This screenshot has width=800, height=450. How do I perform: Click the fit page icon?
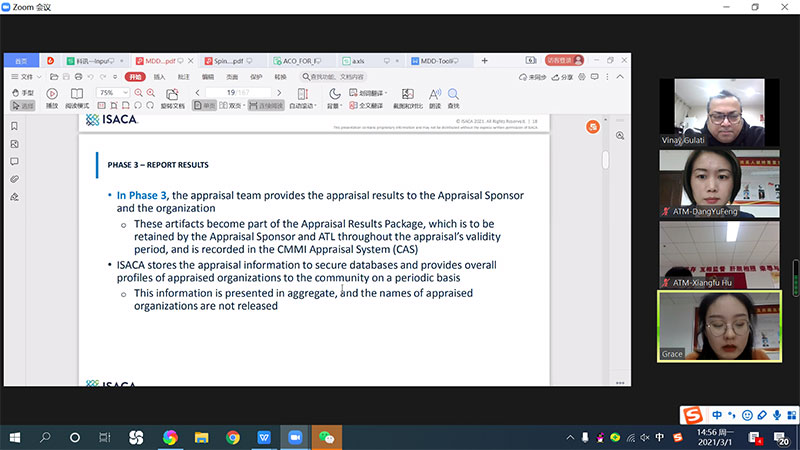pyautogui.click(x=113, y=106)
